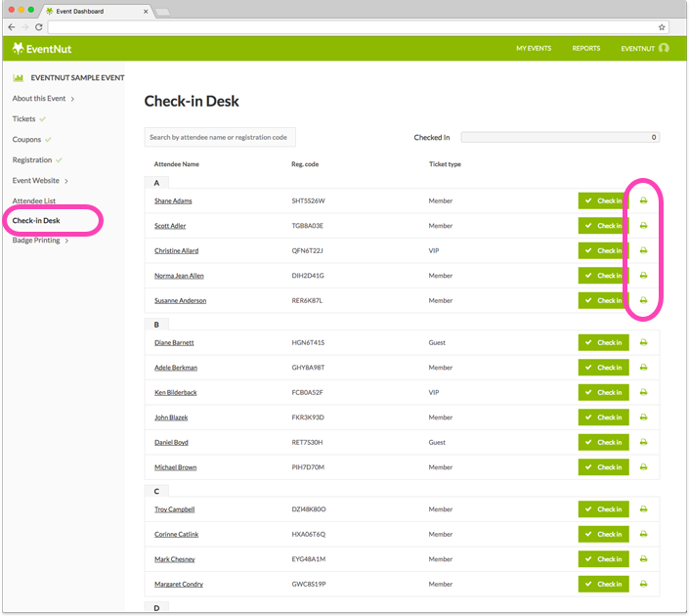Viewport: 689px width, 616px height.
Task: Check in Michael Brown
Action: click(603, 467)
